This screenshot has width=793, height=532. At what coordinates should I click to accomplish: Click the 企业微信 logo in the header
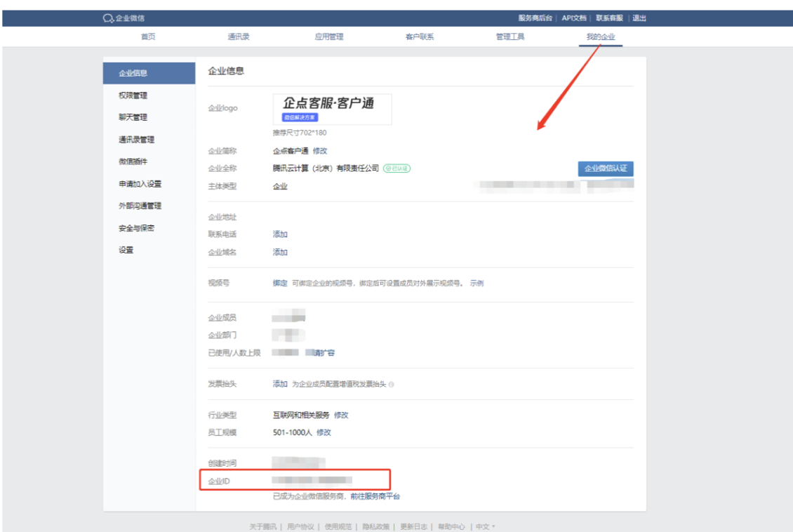coord(124,18)
